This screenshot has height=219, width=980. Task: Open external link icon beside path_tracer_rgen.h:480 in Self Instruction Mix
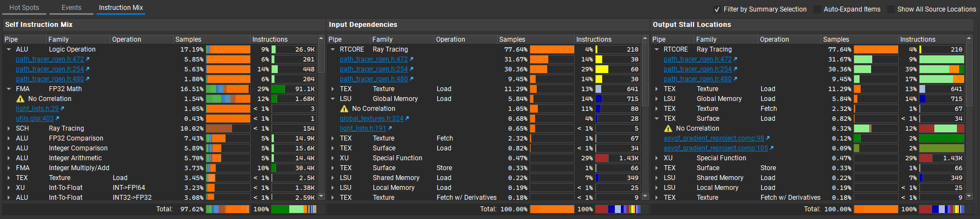coord(87,79)
